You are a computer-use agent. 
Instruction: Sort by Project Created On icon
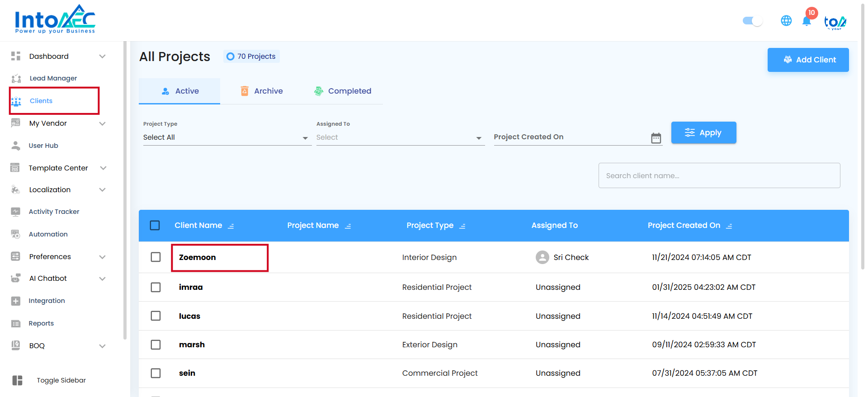click(729, 226)
